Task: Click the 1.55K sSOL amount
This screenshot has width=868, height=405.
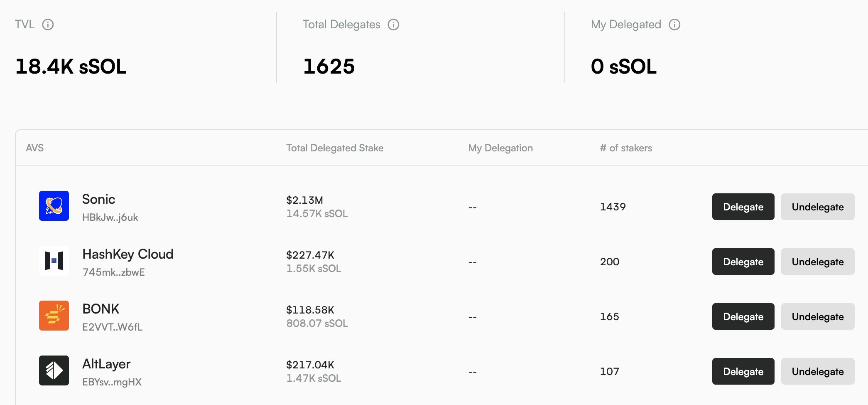Action: (x=314, y=269)
